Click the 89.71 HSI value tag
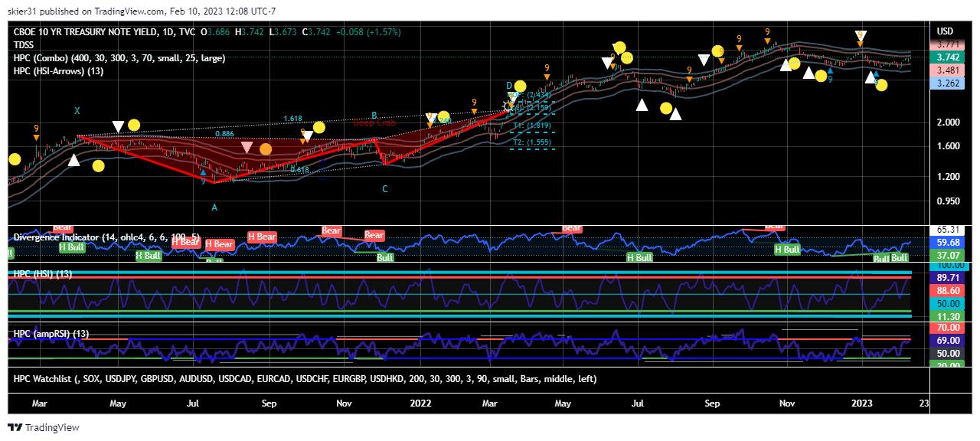The height and width of the screenshot is (441, 980). [948, 277]
